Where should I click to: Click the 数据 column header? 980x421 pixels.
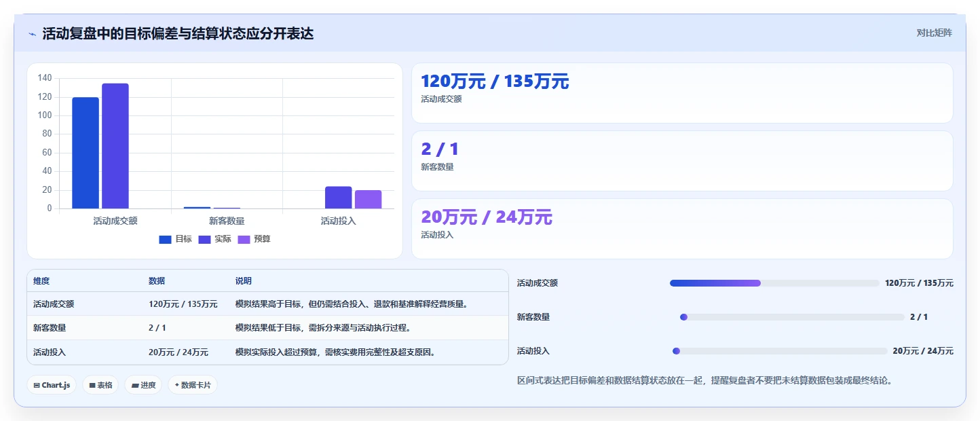click(157, 281)
